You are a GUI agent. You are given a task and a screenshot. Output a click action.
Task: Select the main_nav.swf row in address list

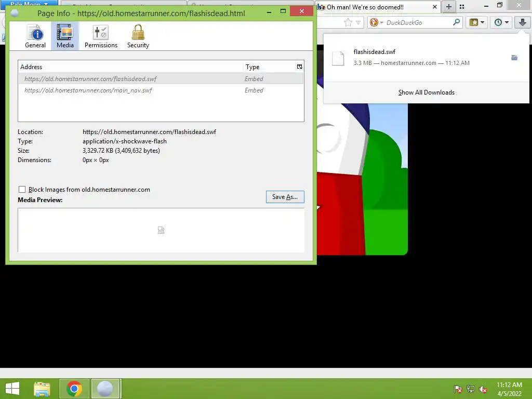[x=161, y=90]
